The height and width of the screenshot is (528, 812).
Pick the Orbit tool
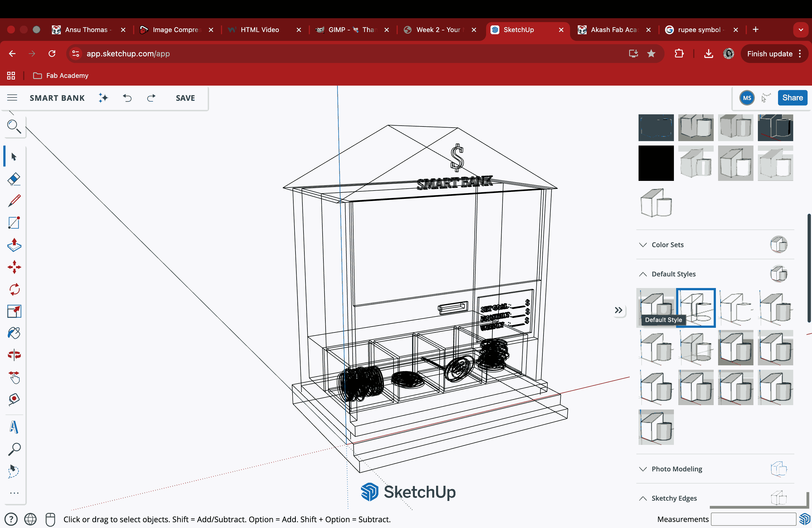pyautogui.click(x=14, y=355)
